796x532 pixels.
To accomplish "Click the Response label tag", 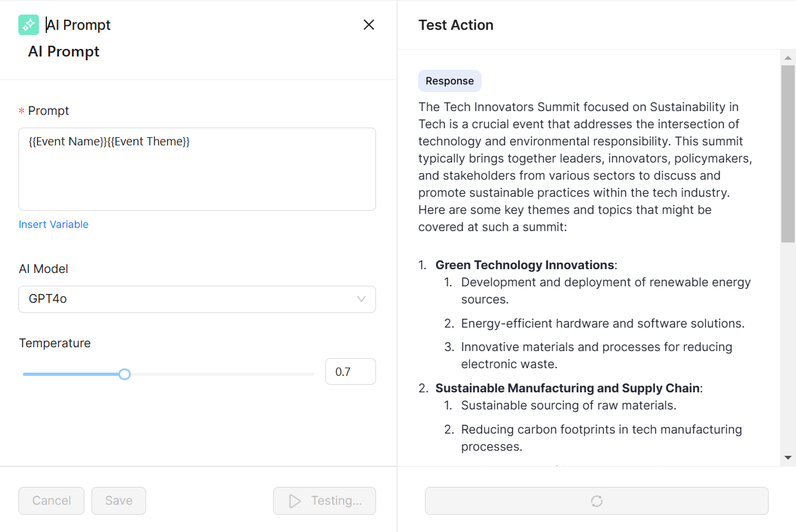I will click(x=450, y=81).
